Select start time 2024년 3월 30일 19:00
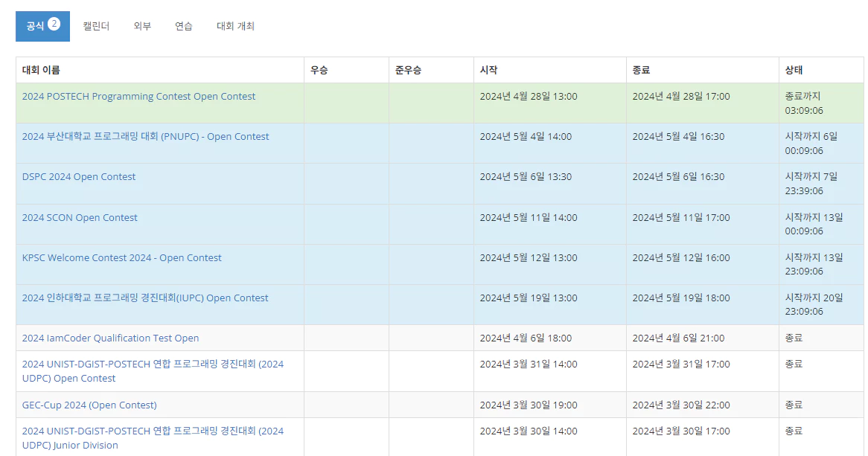 click(x=529, y=405)
